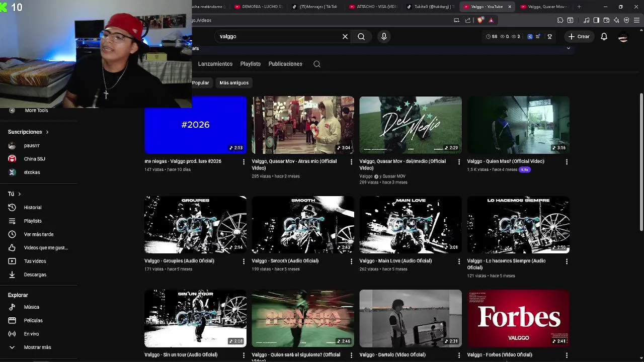This screenshot has width=644, height=362.
Task: Open the browser extensions puzzle icon
Action: 560,20
